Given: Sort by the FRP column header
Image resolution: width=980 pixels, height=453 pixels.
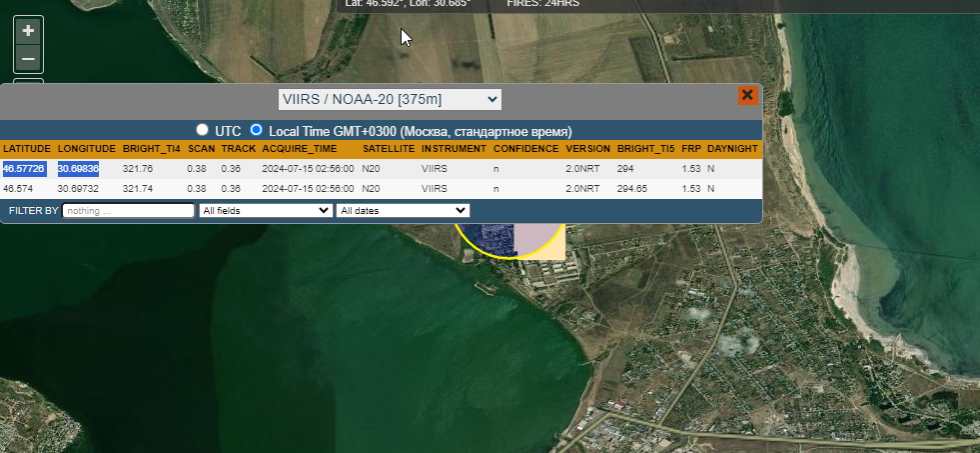Looking at the screenshot, I should tap(691, 149).
